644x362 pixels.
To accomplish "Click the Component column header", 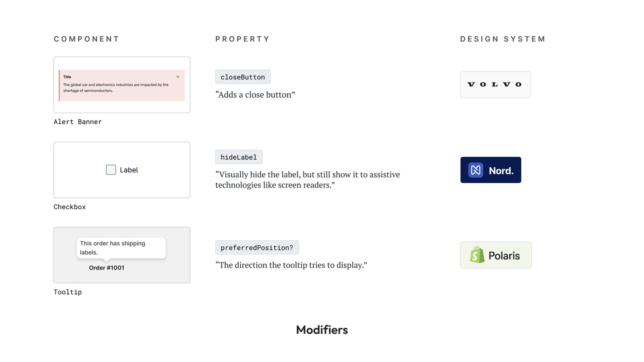I will pyautogui.click(x=87, y=39).
